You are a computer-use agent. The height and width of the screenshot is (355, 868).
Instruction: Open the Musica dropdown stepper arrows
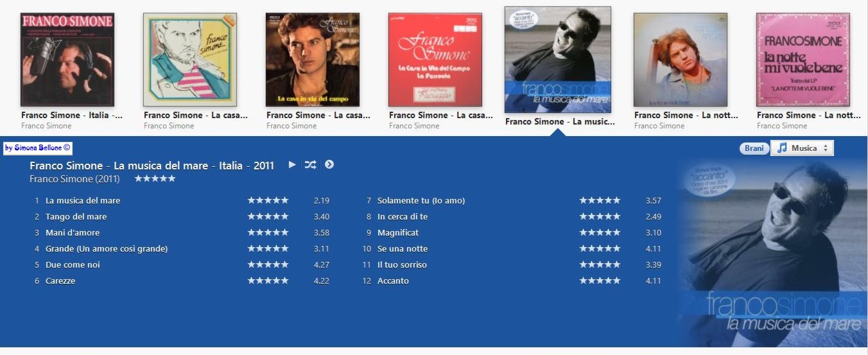click(x=826, y=148)
